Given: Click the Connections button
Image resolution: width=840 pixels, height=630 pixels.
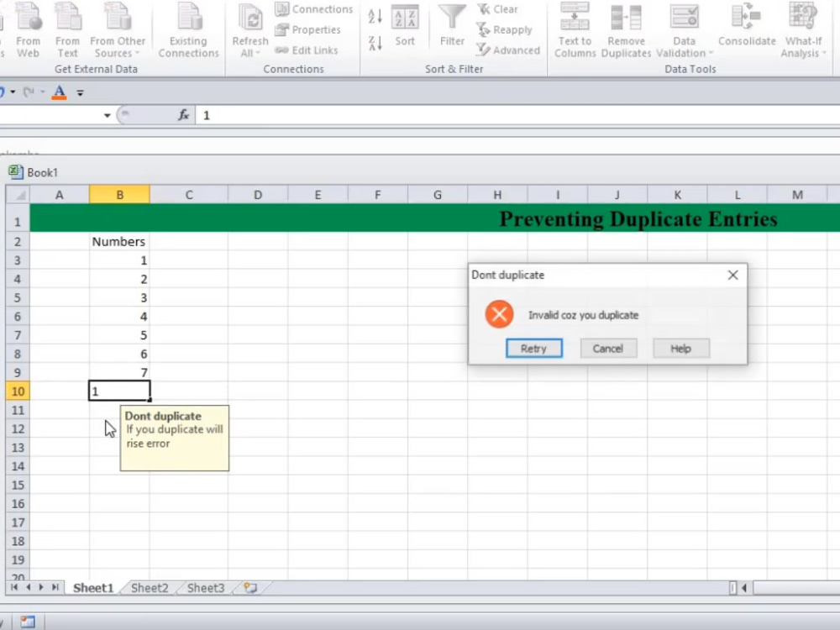Looking at the screenshot, I should (x=314, y=9).
